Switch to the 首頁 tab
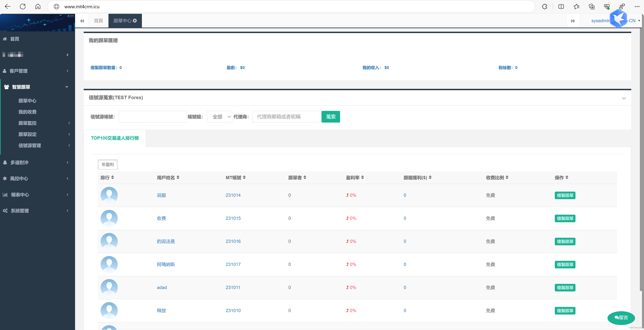The width and height of the screenshot is (644, 330). [98, 21]
